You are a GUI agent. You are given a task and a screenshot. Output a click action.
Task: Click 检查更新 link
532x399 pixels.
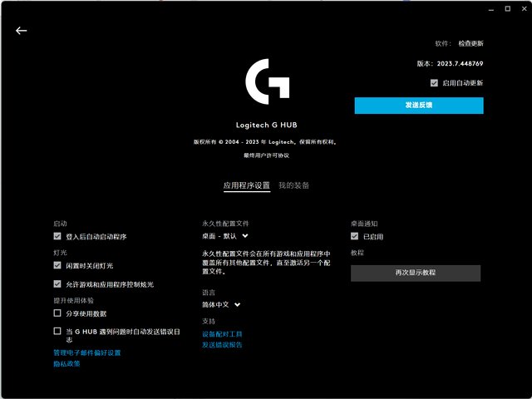[x=471, y=43]
